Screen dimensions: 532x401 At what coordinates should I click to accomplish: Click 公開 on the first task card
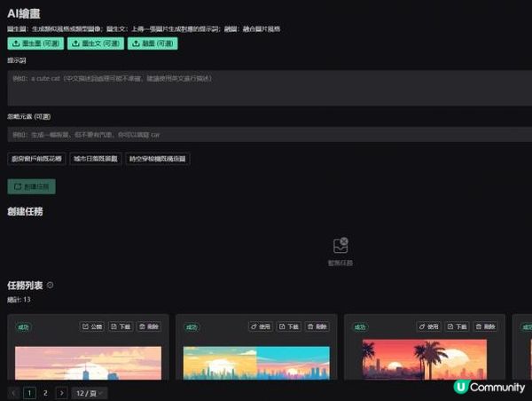92,326
